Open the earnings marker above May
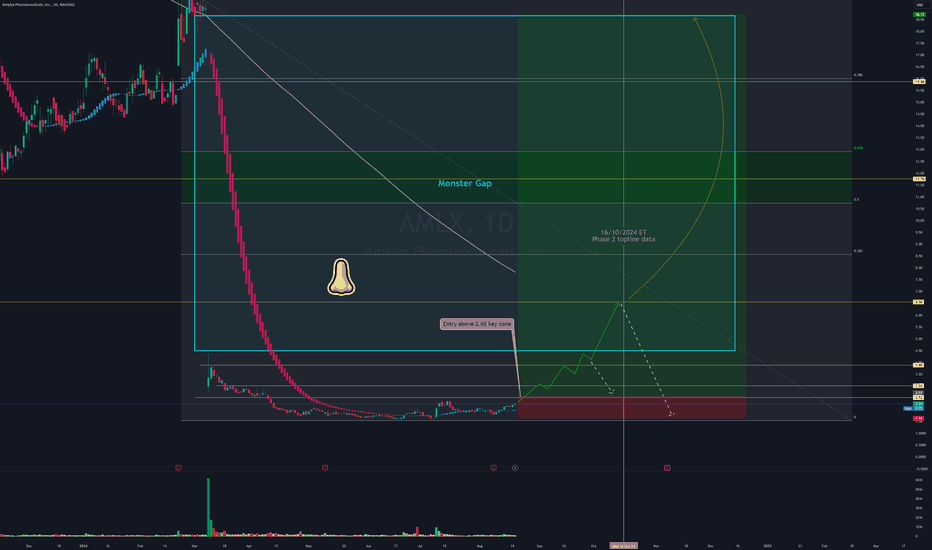 tap(325, 468)
